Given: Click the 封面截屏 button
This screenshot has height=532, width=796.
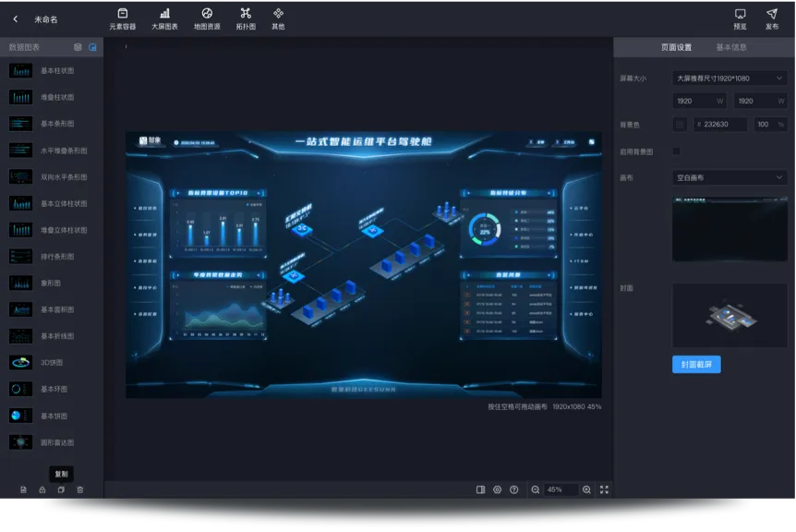Looking at the screenshot, I should (x=696, y=365).
